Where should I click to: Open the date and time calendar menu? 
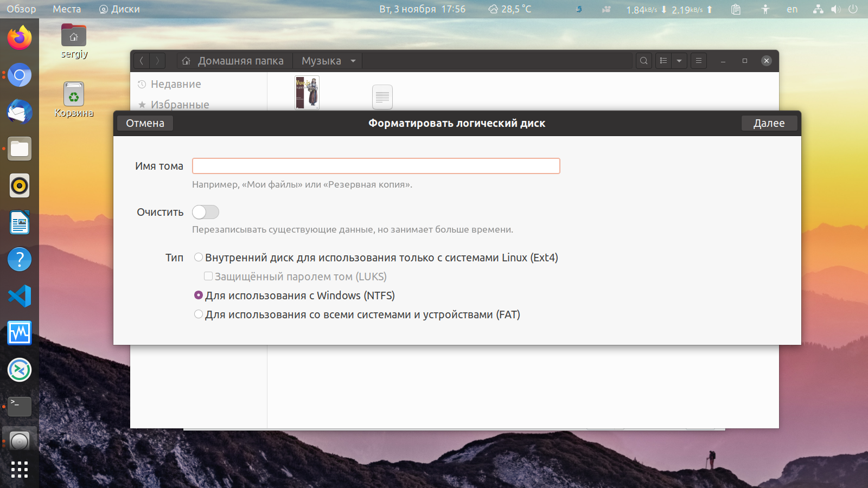(x=422, y=9)
